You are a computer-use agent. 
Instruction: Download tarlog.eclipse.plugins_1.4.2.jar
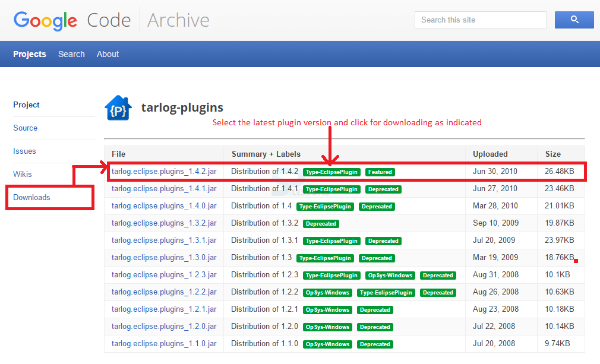[164, 172]
